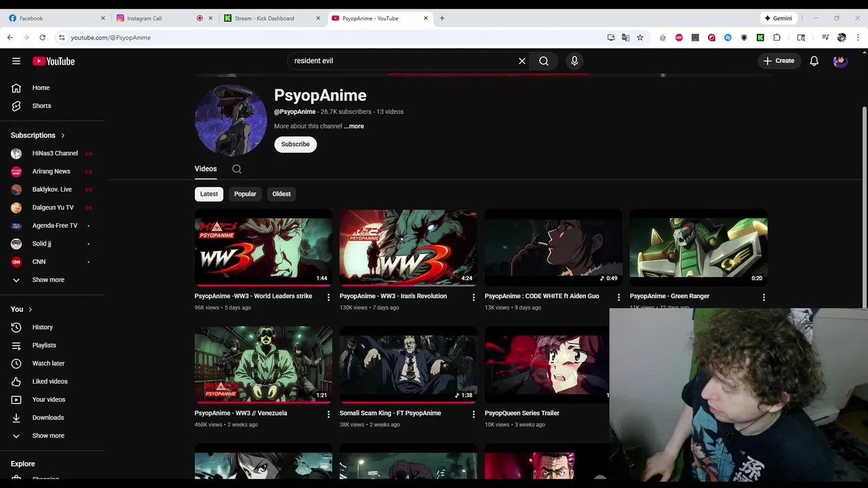Expand channel description with ...more

[x=354, y=126]
